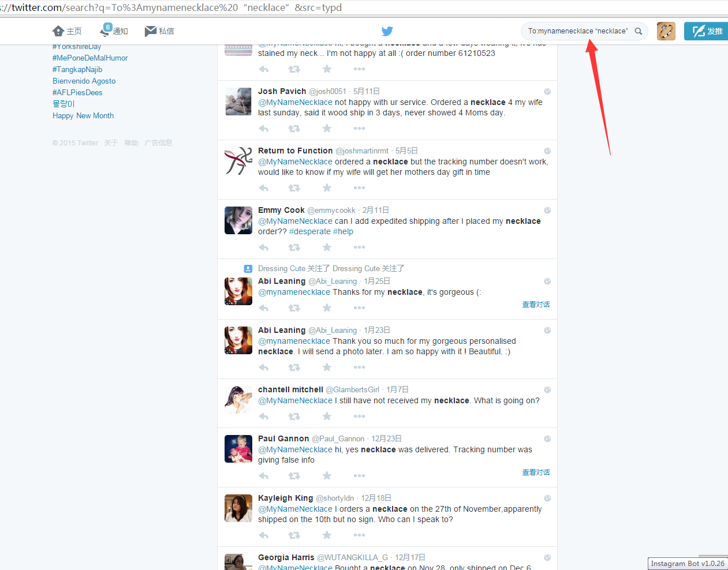Open the 帮助 footer link

click(131, 143)
